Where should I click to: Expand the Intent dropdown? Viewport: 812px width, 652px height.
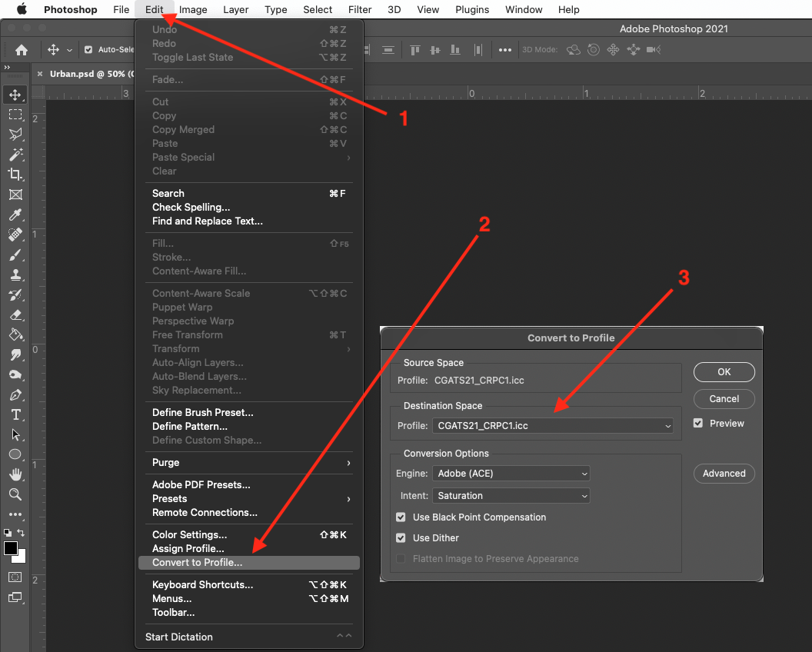tap(511, 496)
